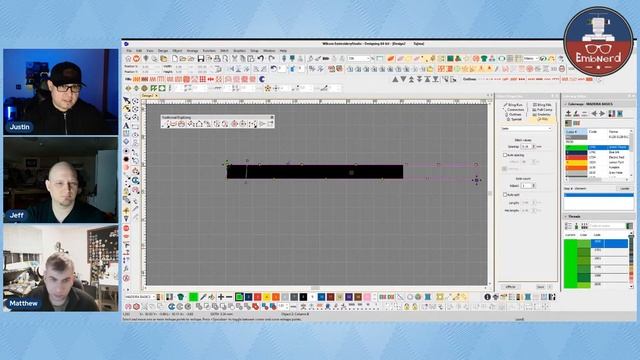Image resolution: width=640 pixels, height=360 pixels.
Task: Open the Help menu
Action: point(283,51)
